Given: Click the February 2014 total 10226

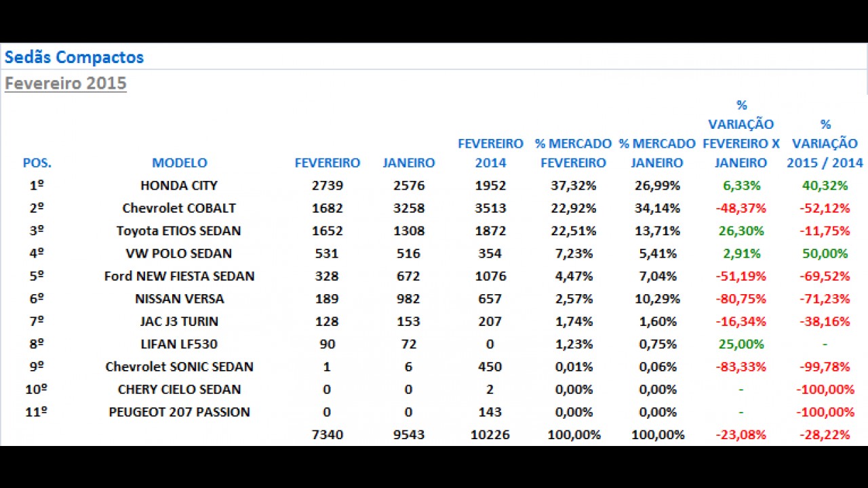Looking at the screenshot, I should click(x=490, y=434).
